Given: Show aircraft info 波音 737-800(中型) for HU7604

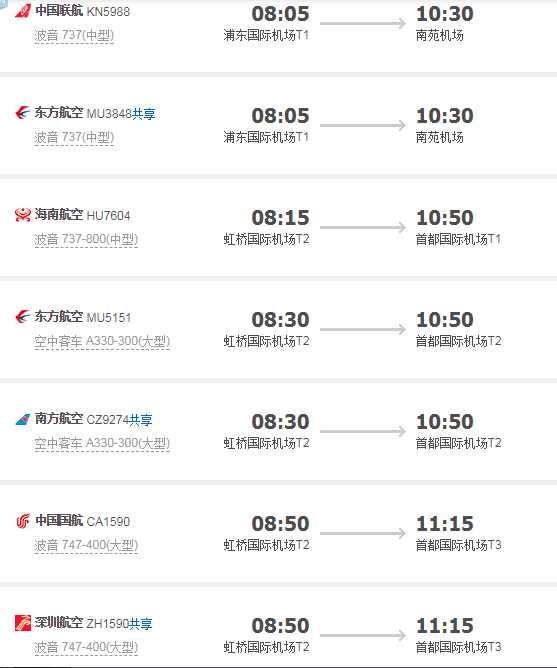Looking at the screenshot, I should tap(86, 239).
